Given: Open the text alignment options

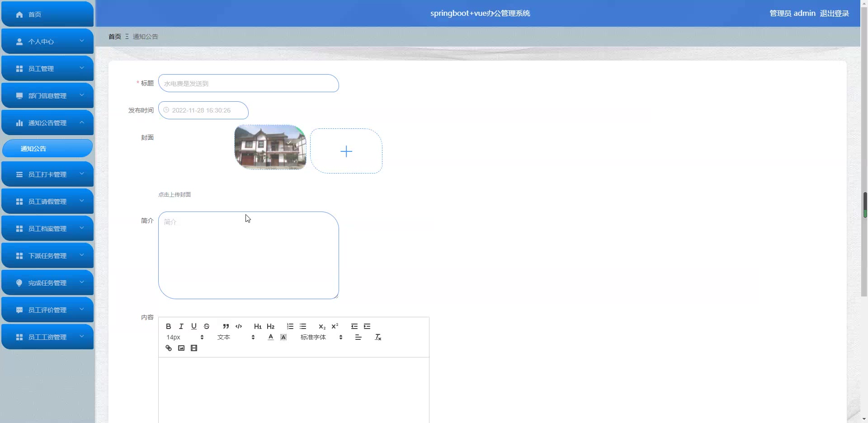Looking at the screenshot, I should pos(358,337).
